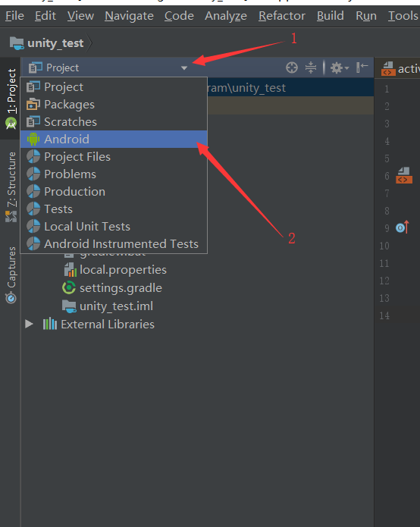Image resolution: width=420 pixels, height=527 pixels.
Task: Select Project Files scope
Action: coord(114,157)
